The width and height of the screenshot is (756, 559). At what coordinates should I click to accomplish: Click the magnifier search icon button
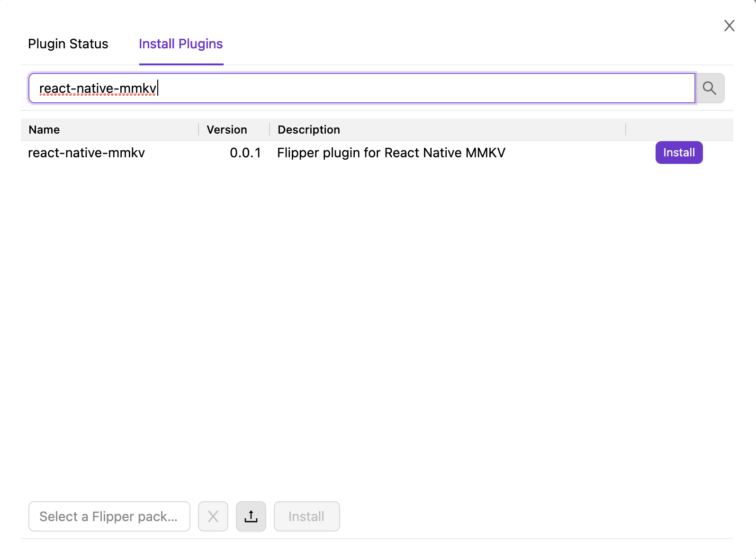(x=710, y=88)
